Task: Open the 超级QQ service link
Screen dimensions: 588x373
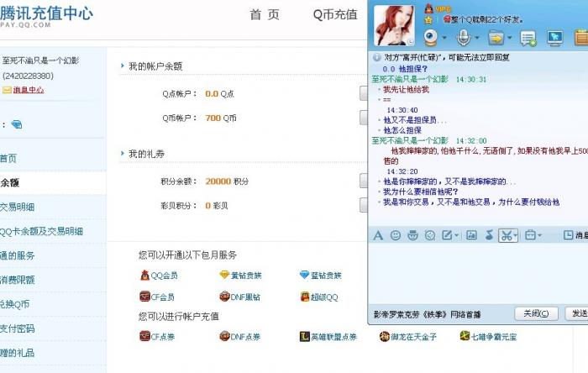Action: [319, 297]
